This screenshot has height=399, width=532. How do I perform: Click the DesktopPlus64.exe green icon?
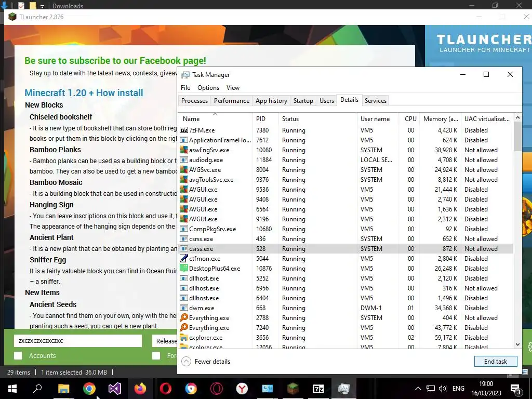coord(183,269)
